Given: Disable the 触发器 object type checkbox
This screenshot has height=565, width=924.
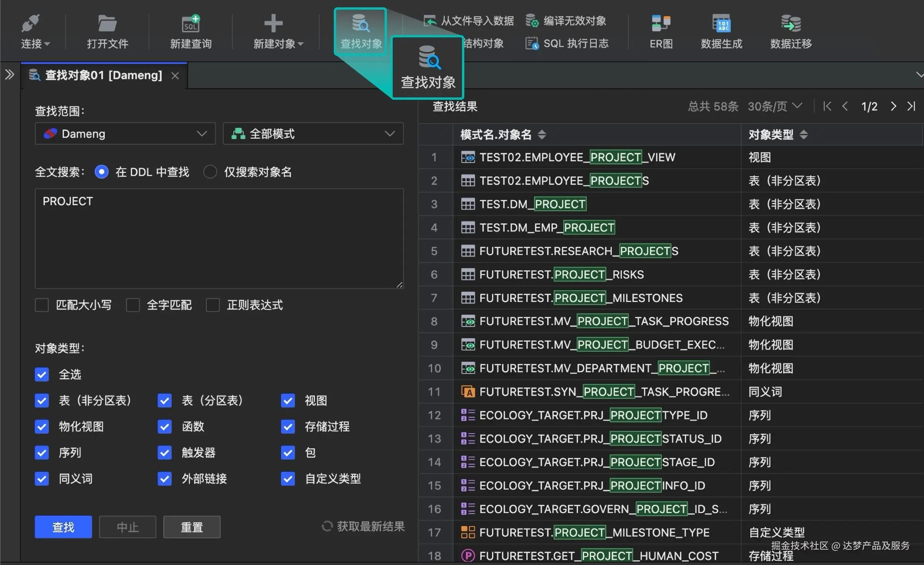Looking at the screenshot, I should (x=164, y=453).
